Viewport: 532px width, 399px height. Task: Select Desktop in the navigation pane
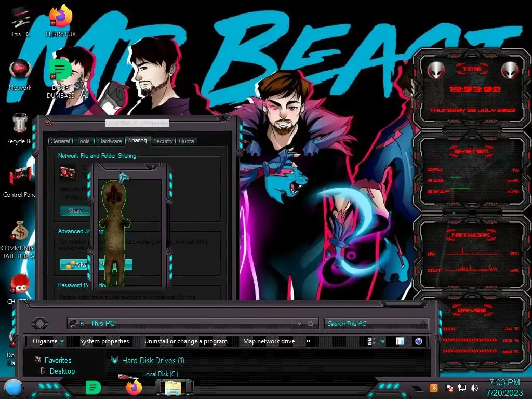pyautogui.click(x=62, y=371)
